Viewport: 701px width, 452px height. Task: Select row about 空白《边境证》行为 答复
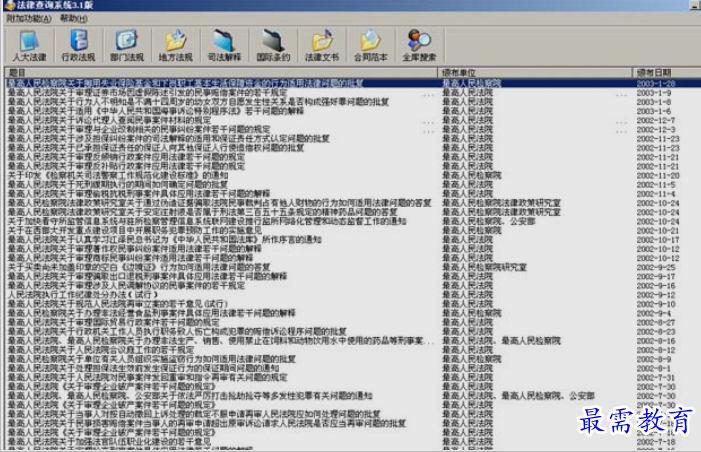coord(352,267)
